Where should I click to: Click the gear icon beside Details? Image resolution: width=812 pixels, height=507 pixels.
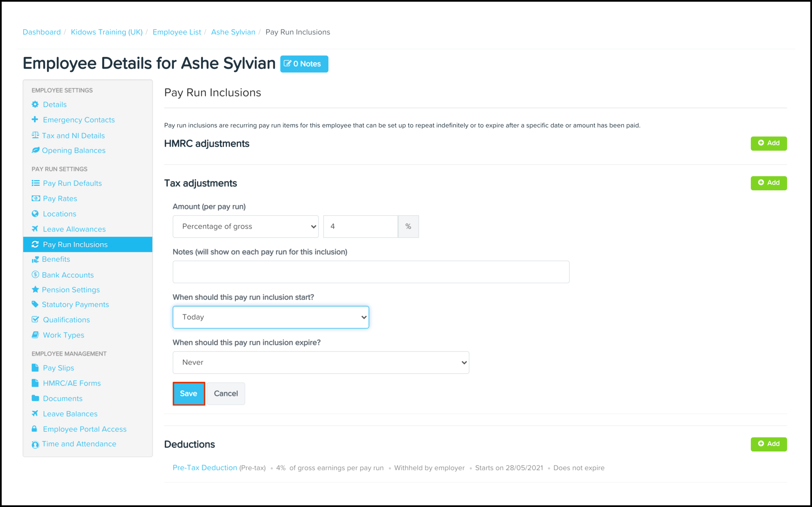(x=35, y=104)
